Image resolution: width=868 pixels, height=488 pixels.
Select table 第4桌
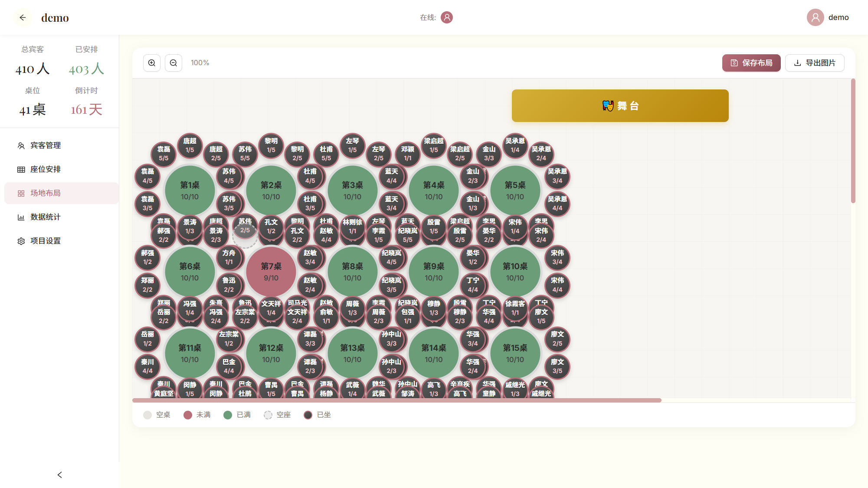pyautogui.click(x=434, y=190)
